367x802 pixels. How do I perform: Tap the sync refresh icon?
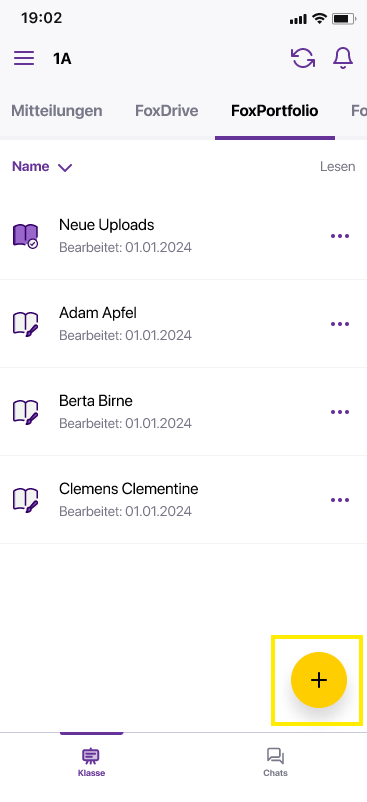pyautogui.click(x=303, y=58)
